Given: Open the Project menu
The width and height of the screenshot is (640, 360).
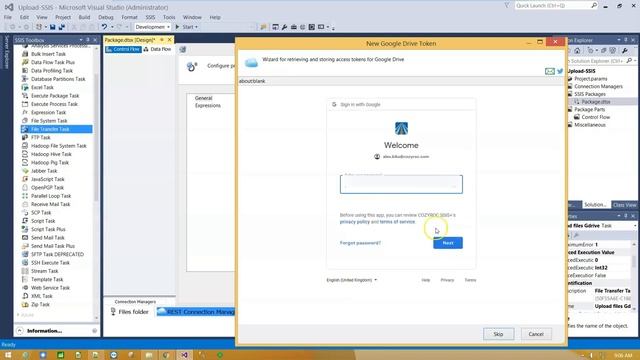Looking at the screenshot, I should 63,17.
